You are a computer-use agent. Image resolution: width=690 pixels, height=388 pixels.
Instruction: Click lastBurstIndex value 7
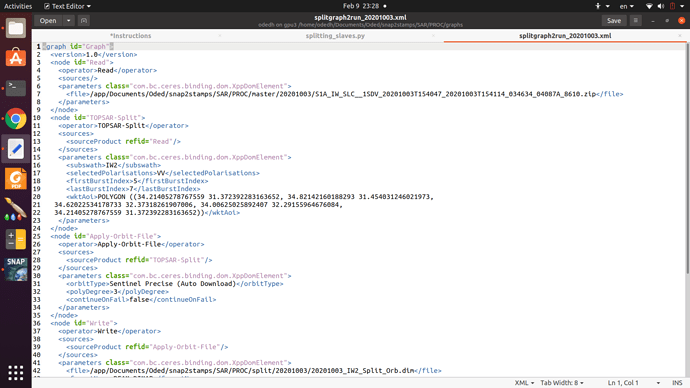pyautogui.click(x=131, y=189)
